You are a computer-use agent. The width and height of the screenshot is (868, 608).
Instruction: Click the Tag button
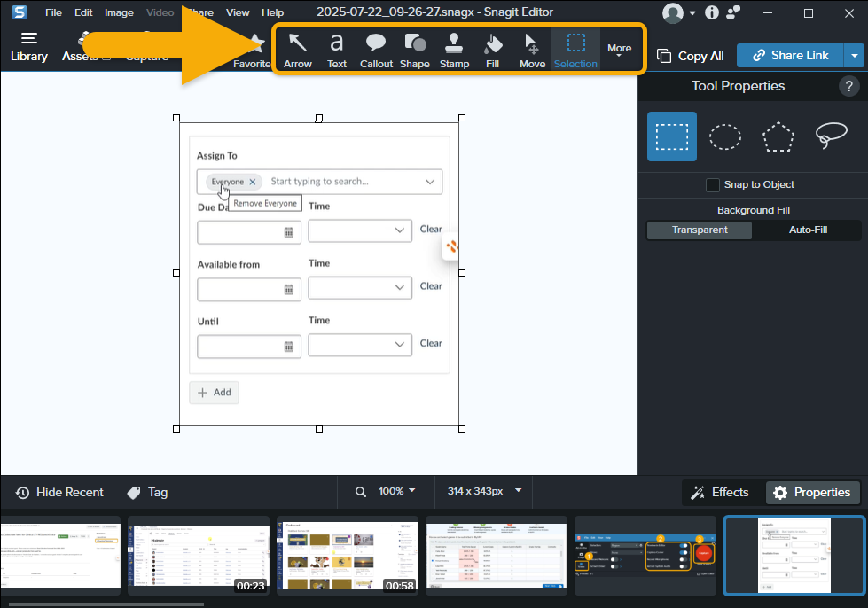tap(147, 493)
